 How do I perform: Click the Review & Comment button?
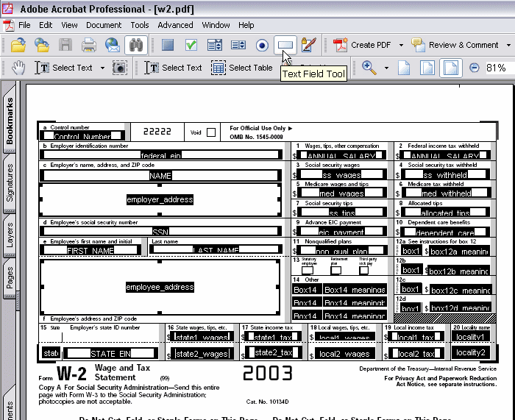(455, 45)
